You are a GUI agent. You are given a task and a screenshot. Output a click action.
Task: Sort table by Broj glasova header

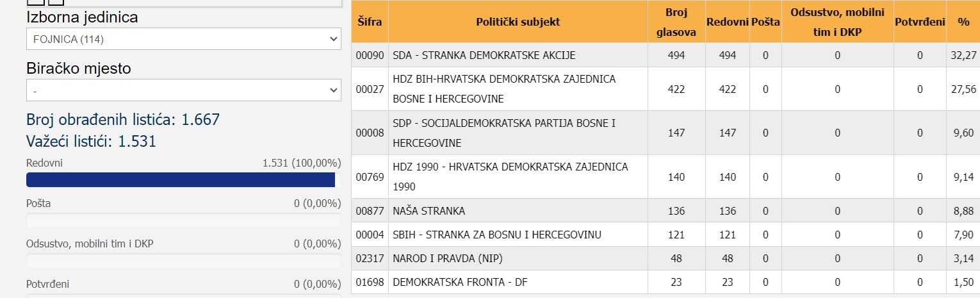(676, 22)
